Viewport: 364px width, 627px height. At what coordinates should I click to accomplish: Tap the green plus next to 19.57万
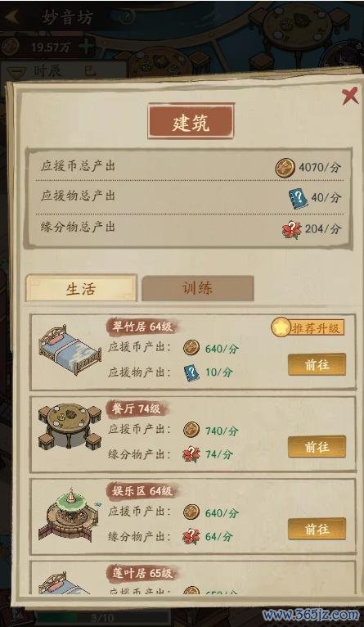point(86,47)
